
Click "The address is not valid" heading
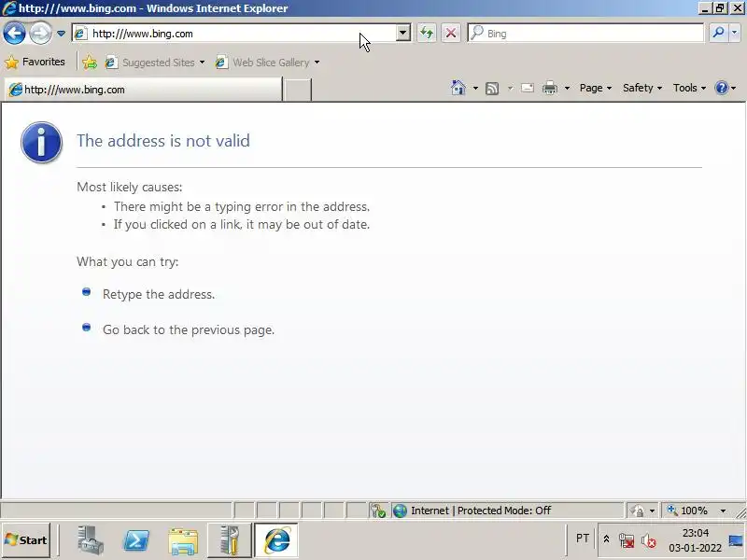[163, 141]
